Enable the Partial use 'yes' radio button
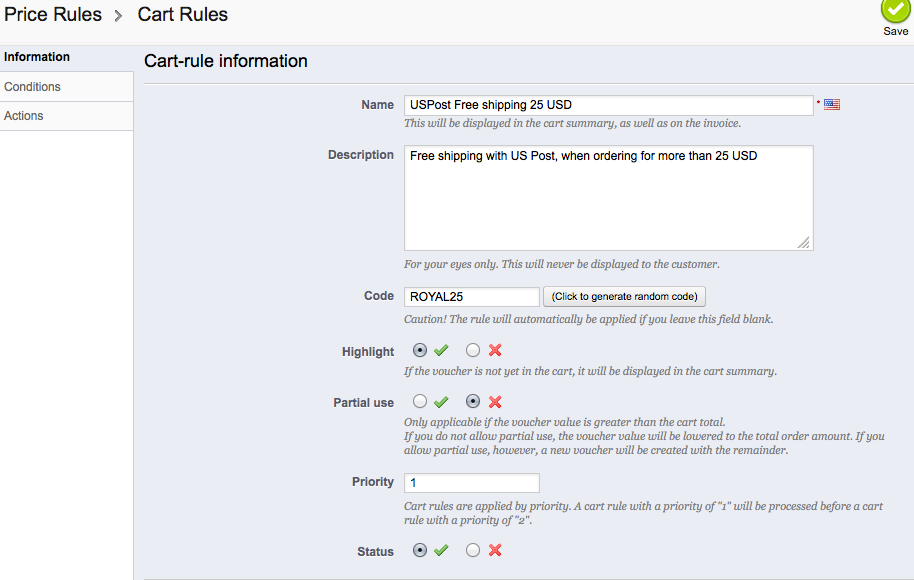Viewport: 914px width, 580px height. [x=420, y=402]
